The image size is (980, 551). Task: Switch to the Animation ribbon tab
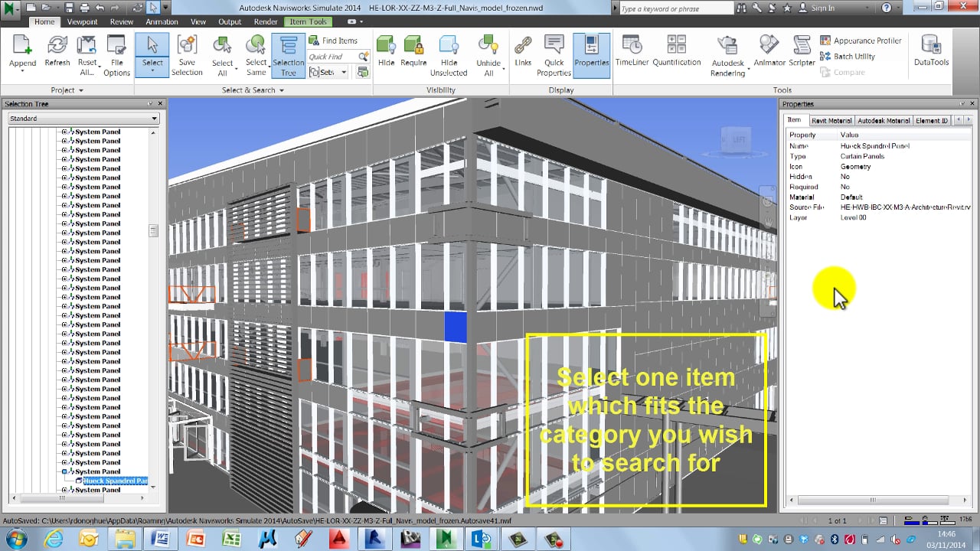pyautogui.click(x=162, y=21)
